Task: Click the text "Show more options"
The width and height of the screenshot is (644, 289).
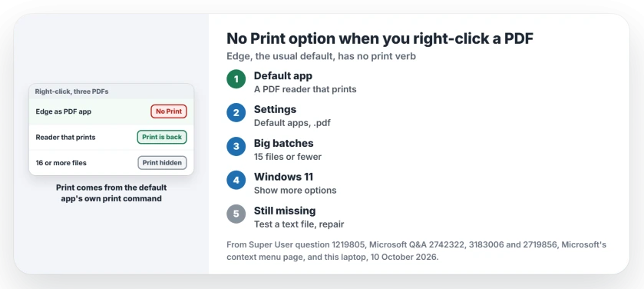Action: 295,191
